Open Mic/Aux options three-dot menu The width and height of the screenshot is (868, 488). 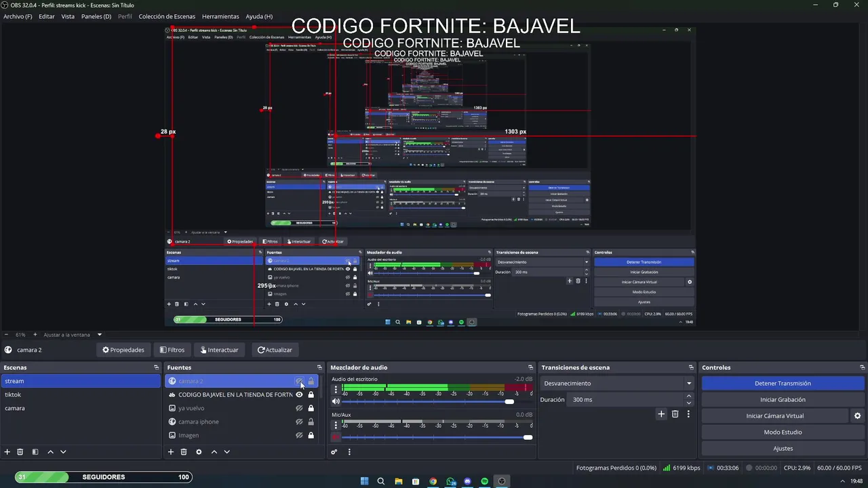pyautogui.click(x=335, y=426)
